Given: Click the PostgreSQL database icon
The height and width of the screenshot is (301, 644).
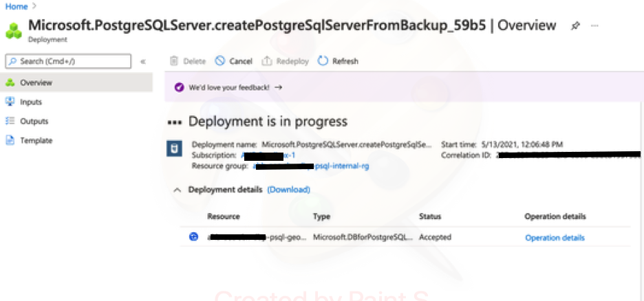Looking at the screenshot, I should (175, 148).
